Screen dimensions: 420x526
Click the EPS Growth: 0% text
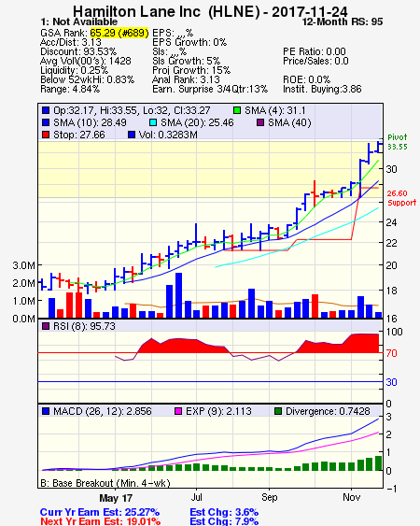click(189, 42)
